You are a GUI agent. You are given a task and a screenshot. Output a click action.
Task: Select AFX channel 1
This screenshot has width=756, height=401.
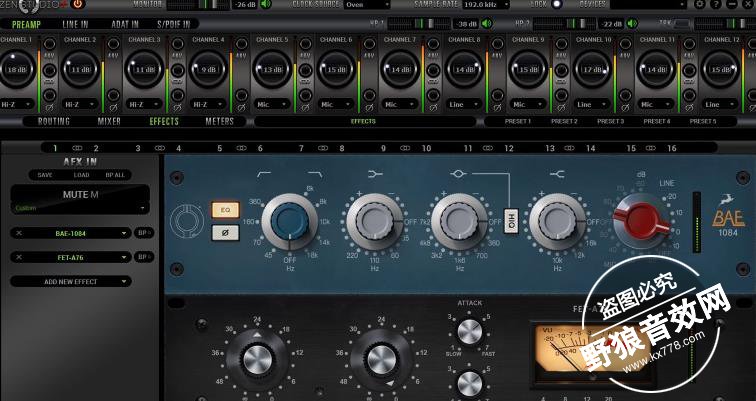tap(55, 148)
